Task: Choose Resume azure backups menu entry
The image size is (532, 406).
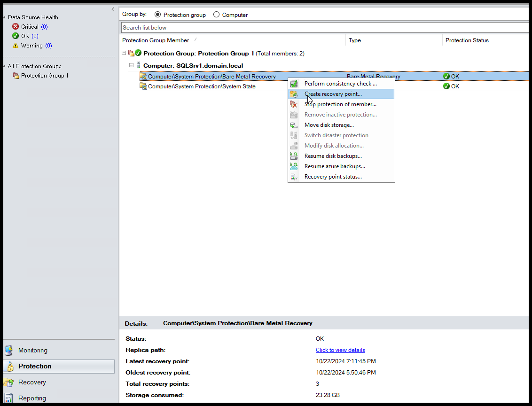Action: (x=341, y=166)
